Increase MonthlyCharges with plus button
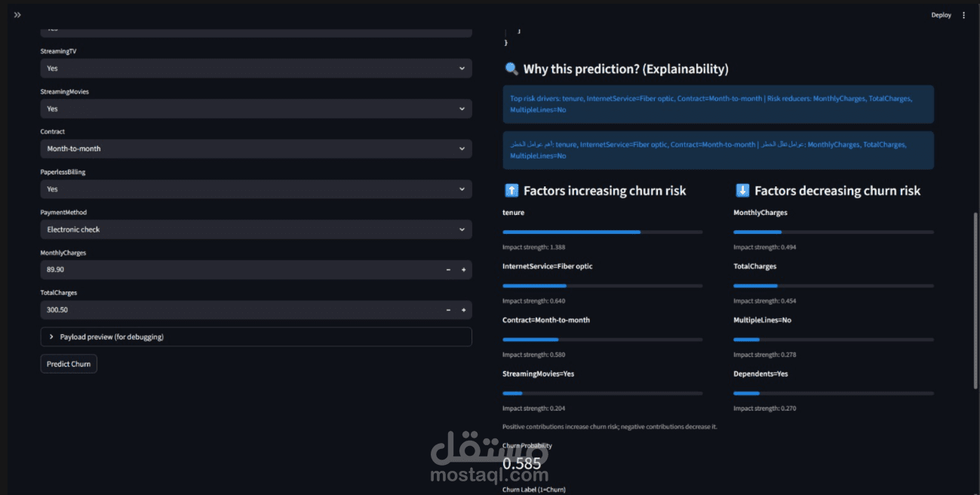Image resolution: width=980 pixels, height=495 pixels. (463, 269)
